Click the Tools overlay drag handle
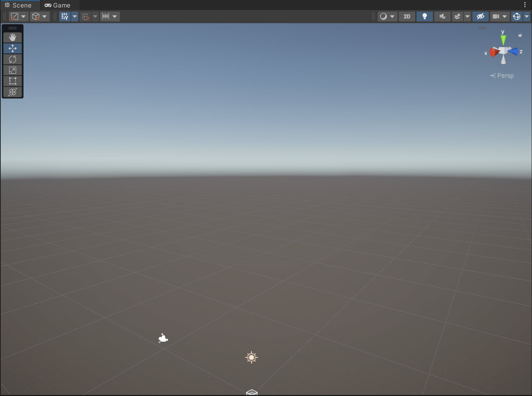This screenshot has height=396, width=532. (13, 28)
